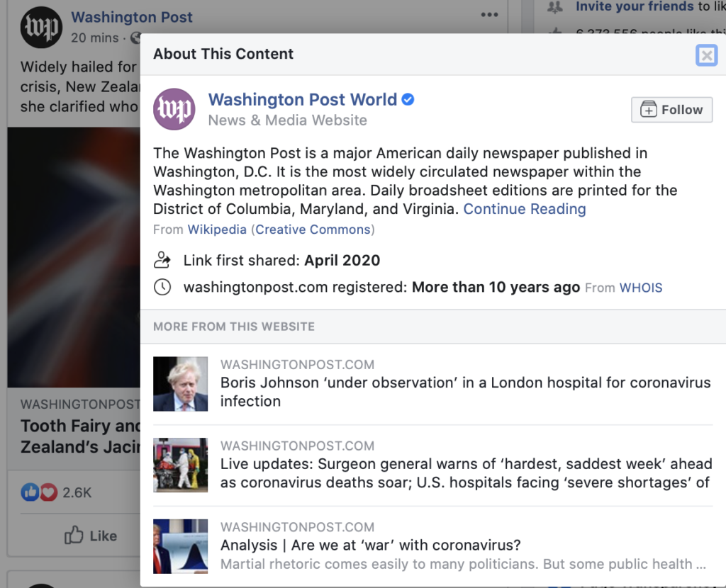Click the purple Washington Post World logo
The width and height of the screenshot is (726, 588).
pos(174,109)
